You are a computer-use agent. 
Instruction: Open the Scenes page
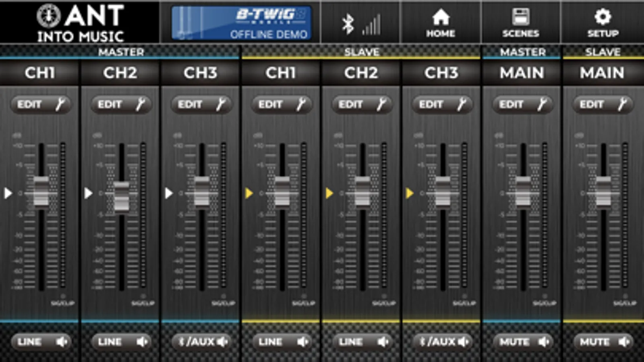pyautogui.click(x=520, y=23)
